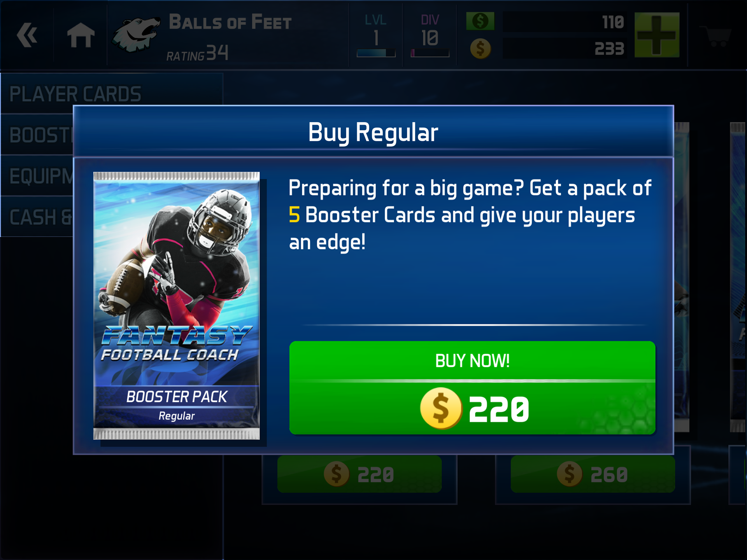
Task: Click the gold coin on Buy Now
Action: click(x=441, y=408)
